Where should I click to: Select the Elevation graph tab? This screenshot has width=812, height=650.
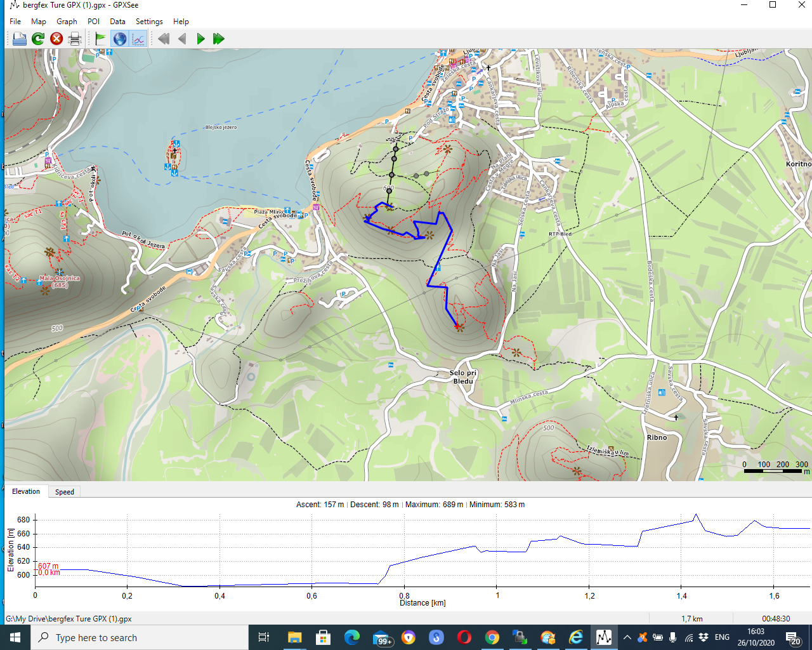26,491
